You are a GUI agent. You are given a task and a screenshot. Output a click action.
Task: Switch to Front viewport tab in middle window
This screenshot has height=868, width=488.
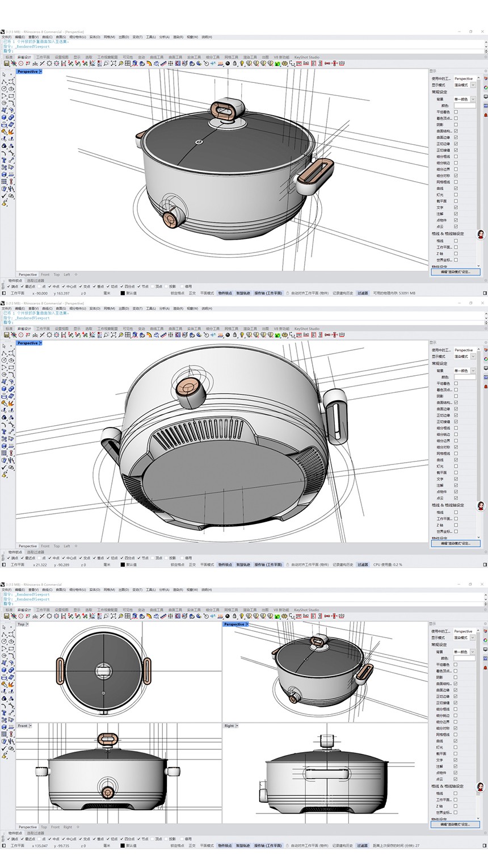[45, 546]
